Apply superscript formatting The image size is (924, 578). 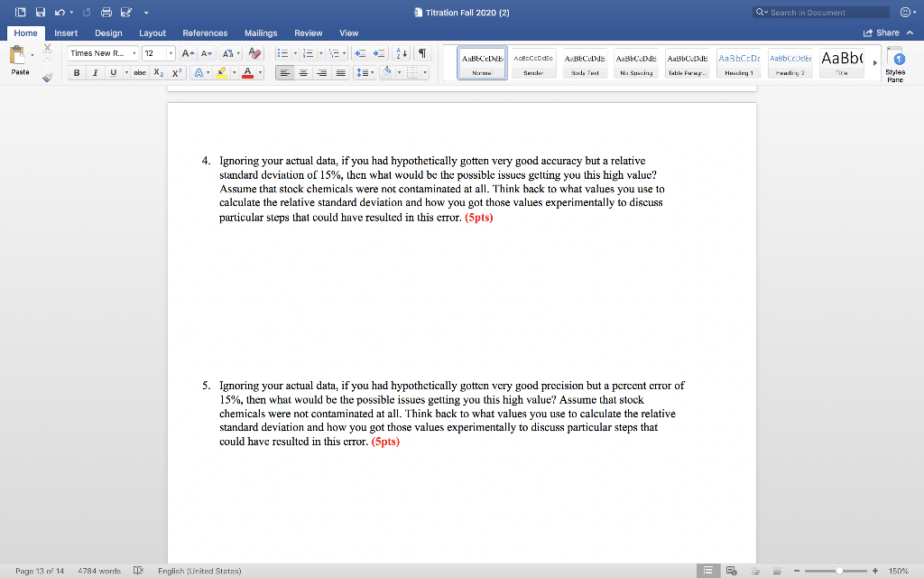coord(175,72)
